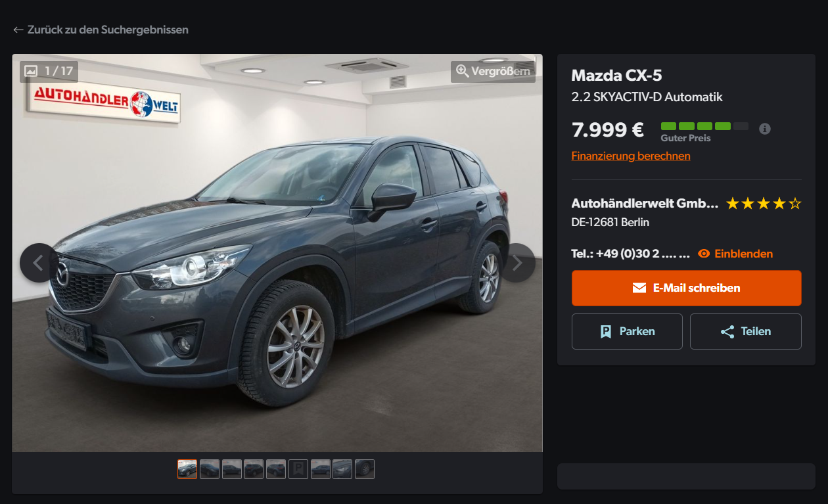Open dealer star rating reviews

(764, 204)
